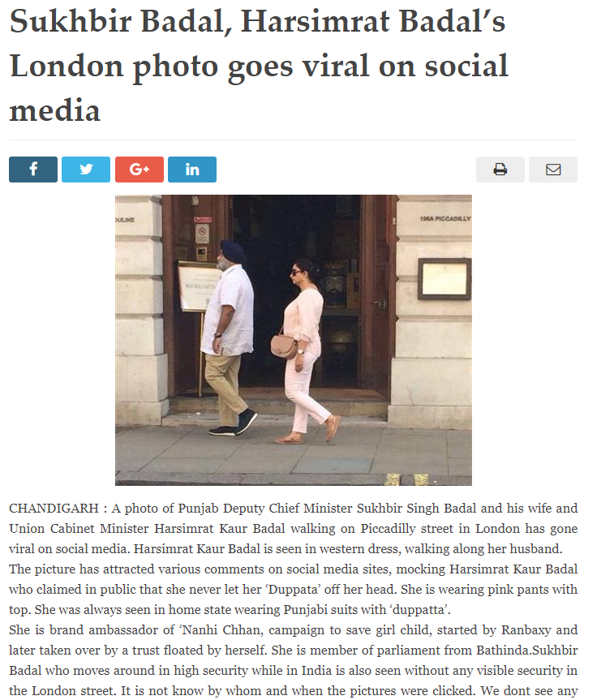Share via the Google+ button
The width and height of the screenshot is (601, 700).
(x=140, y=170)
